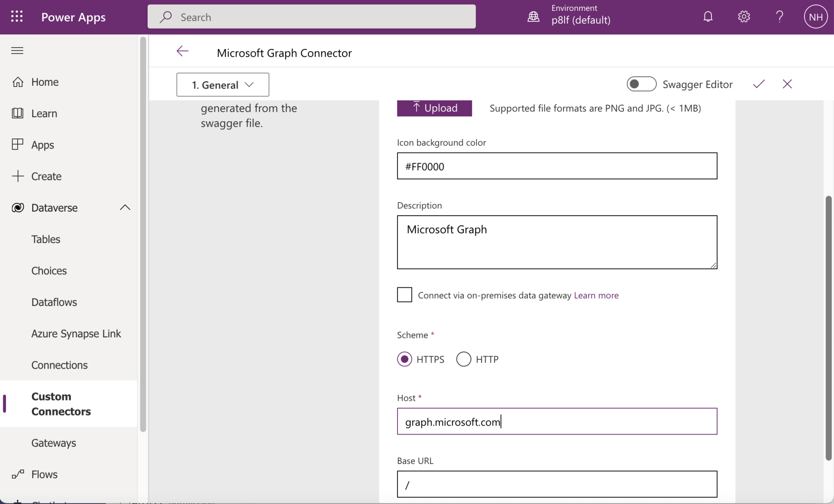
Task: Collapse the Dataverse section chevron
Action: click(125, 208)
